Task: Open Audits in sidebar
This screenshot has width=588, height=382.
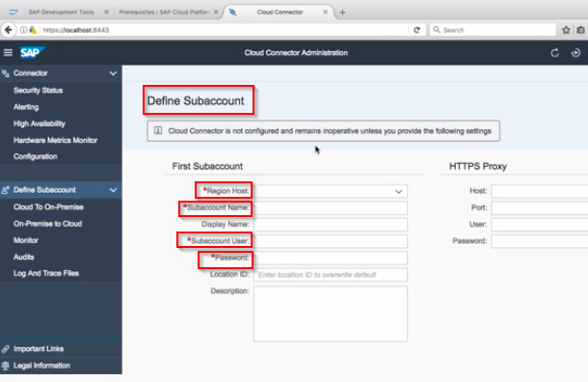Action: coord(24,257)
